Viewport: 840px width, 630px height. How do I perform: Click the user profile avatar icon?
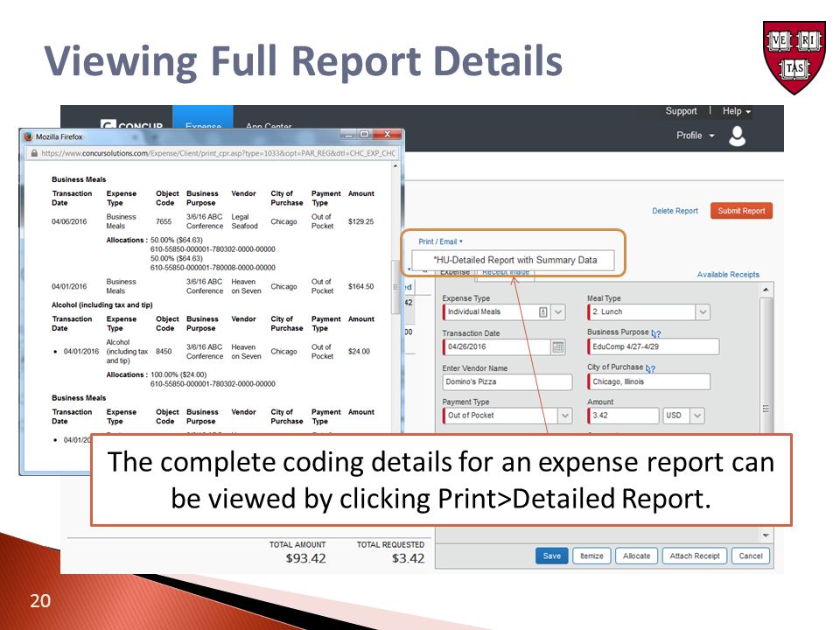point(737,136)
